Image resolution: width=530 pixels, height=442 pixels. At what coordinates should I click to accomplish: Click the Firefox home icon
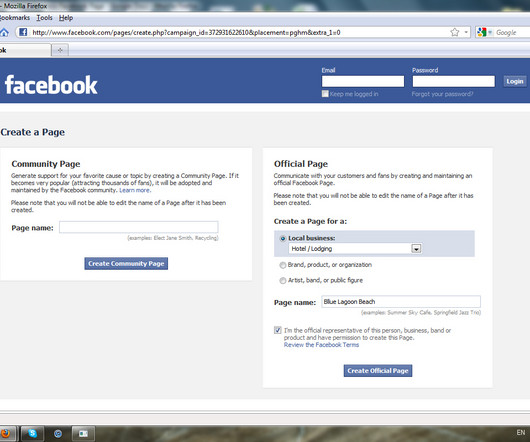(4, 32)
